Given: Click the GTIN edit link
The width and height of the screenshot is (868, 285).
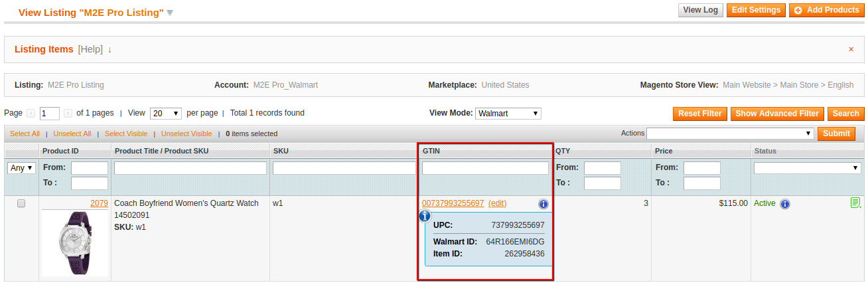Looking at the screenshot, I should (497, 203).
